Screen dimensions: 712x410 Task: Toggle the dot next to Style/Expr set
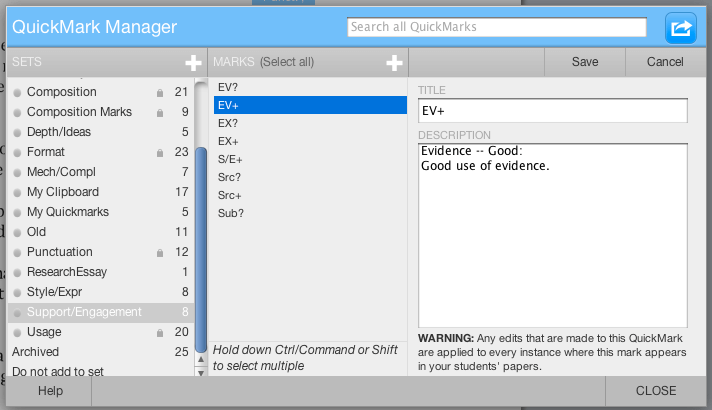pyautogui.click(x=18, y=292)
